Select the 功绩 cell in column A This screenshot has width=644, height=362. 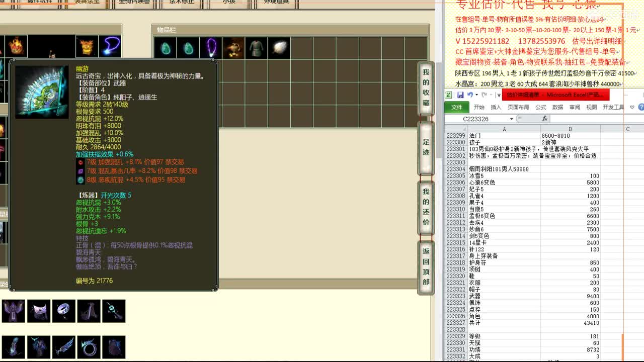click(504, 349)
